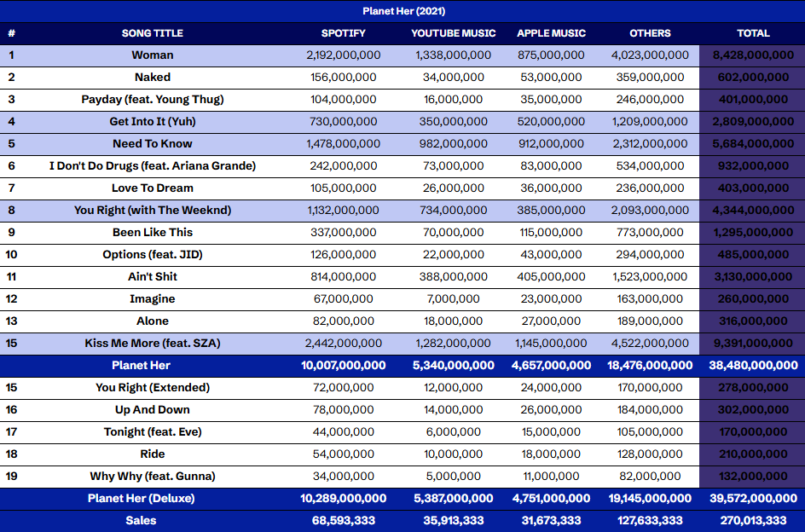805x532 pixels.
Task: Click 'Payday (feat. Young Thug)' title
Action: (153, 100)
